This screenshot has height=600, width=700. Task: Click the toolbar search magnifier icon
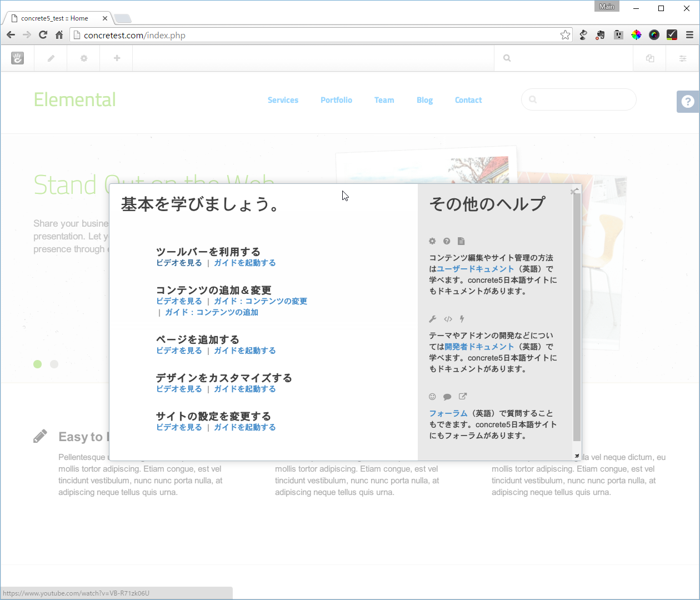click(x=507, y=58)
